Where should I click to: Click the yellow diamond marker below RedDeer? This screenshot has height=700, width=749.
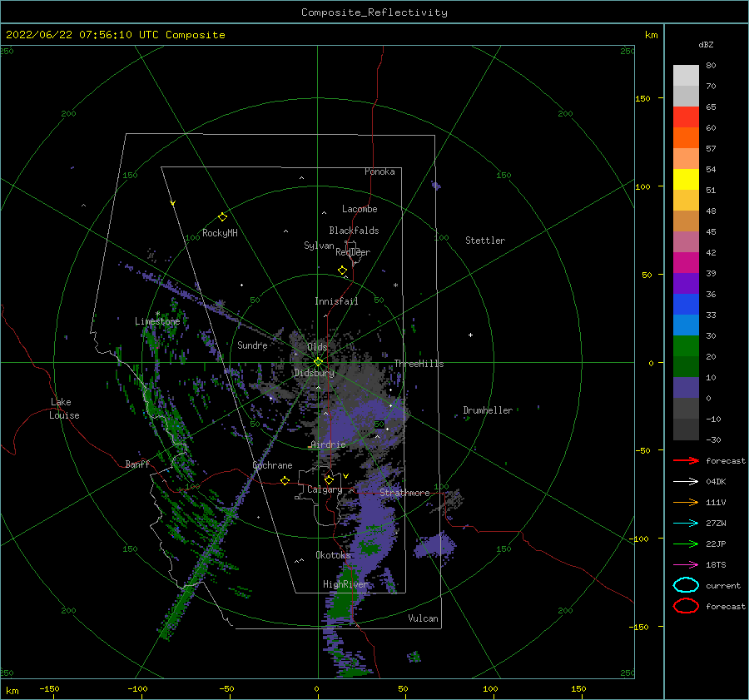[342, 271]
